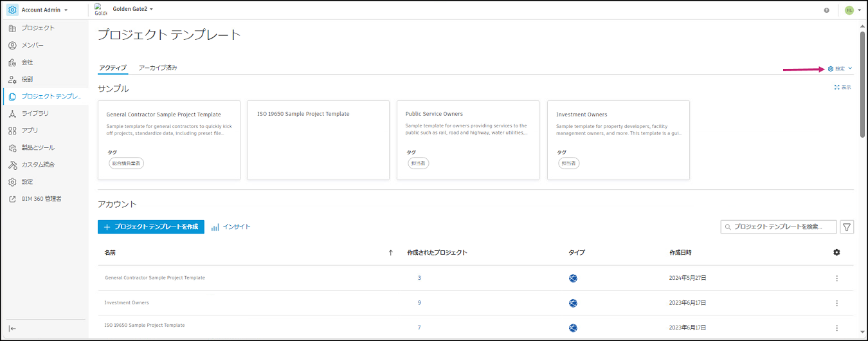Switch to the アーカイブ済み tab

158,68
